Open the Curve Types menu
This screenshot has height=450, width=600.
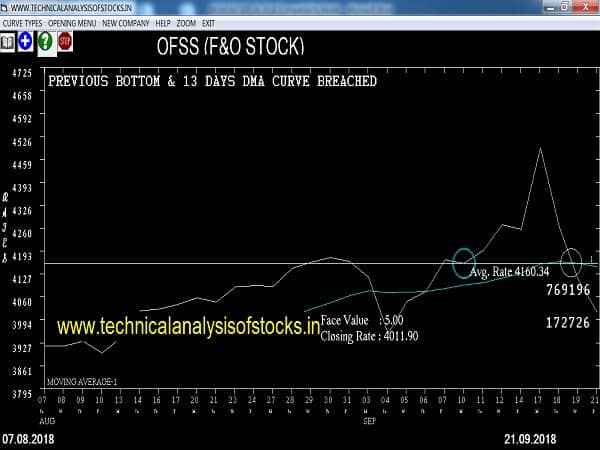(x=24, y=22)
